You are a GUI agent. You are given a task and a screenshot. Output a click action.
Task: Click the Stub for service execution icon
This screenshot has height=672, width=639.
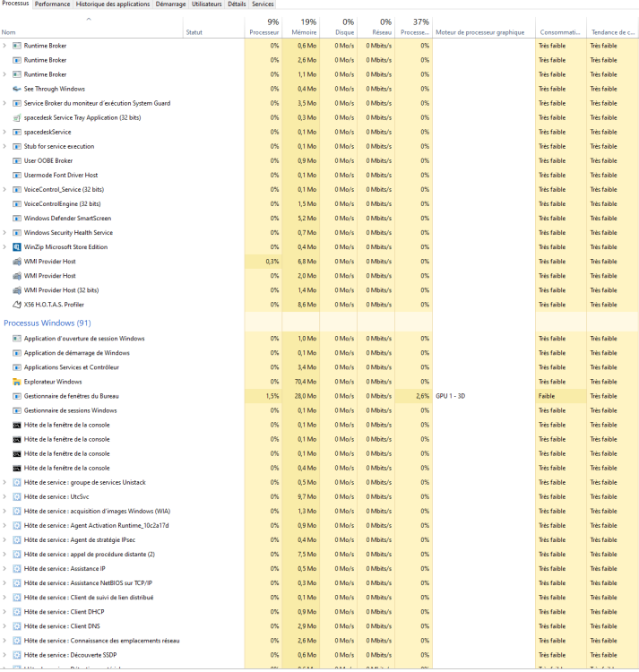tap(17, 146)
